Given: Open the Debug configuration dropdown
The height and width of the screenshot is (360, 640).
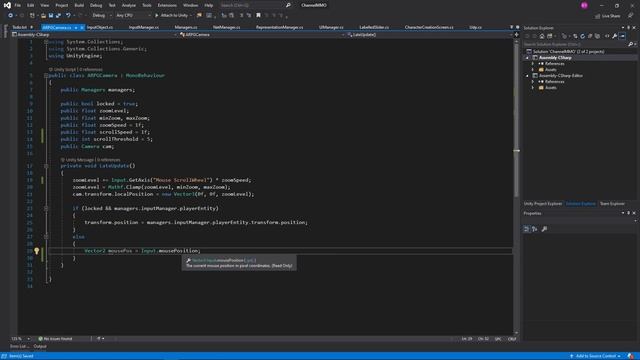Looking at the screenshot, I should tap(102, 16).
